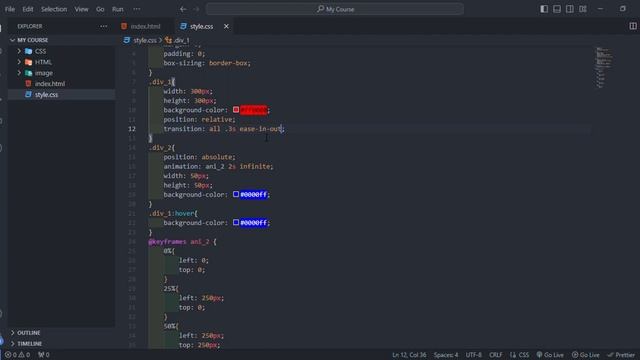Click the ports indicator showing 0
Image resolution: width=640 pixels, height=360 pixels.
point(44,355)
